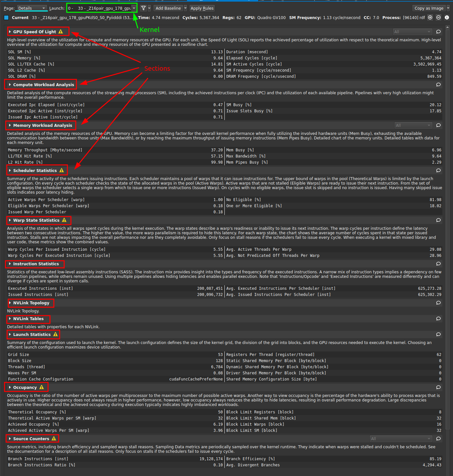Click the info icon at top right
The width and height of the screenshot is (453, 476).
[447, 18]
